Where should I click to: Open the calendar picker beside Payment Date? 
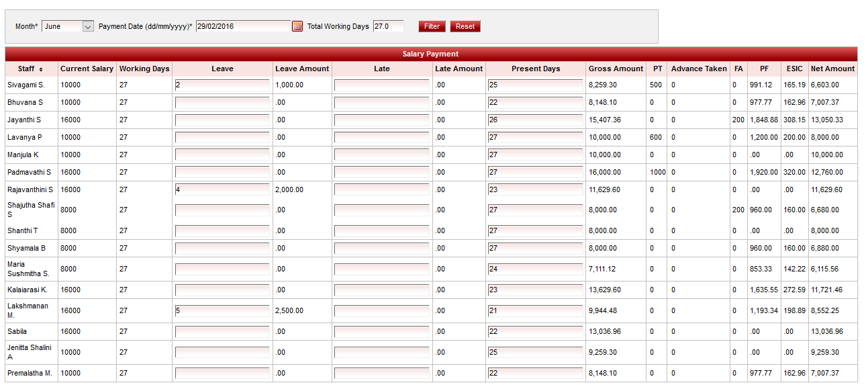click(297, 26)
